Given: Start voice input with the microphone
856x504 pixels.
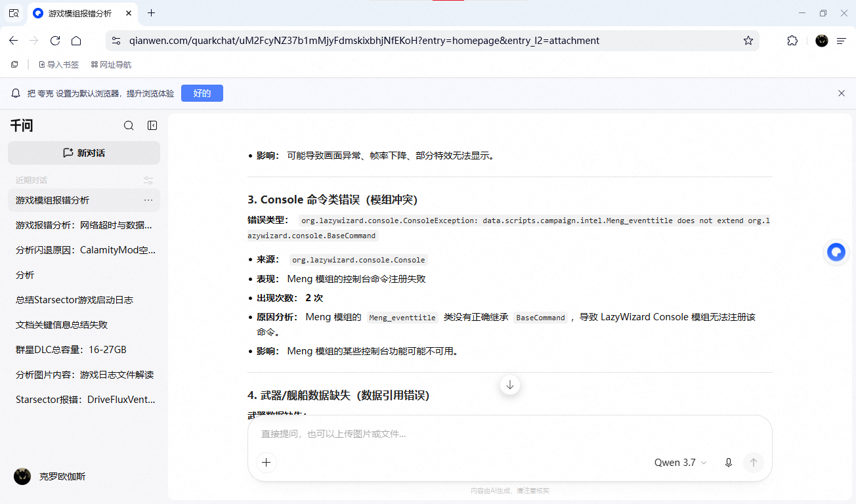Looking at the screenshot, I should pyautogui.click(x=729, y=463).
